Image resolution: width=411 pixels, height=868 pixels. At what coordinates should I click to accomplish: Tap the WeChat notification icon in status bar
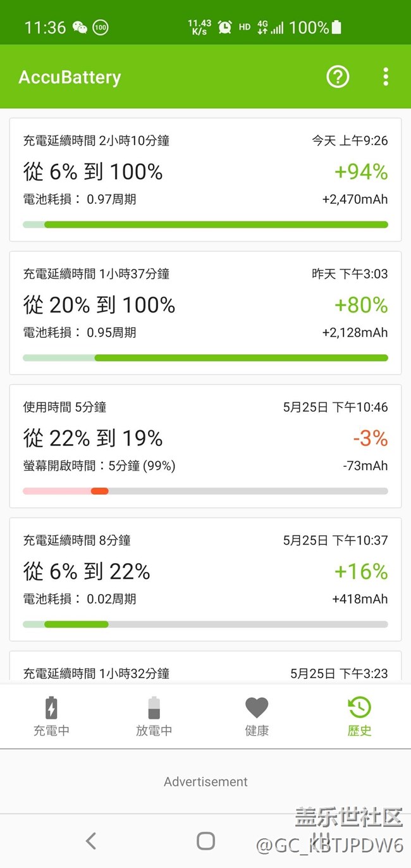(80, 27)
